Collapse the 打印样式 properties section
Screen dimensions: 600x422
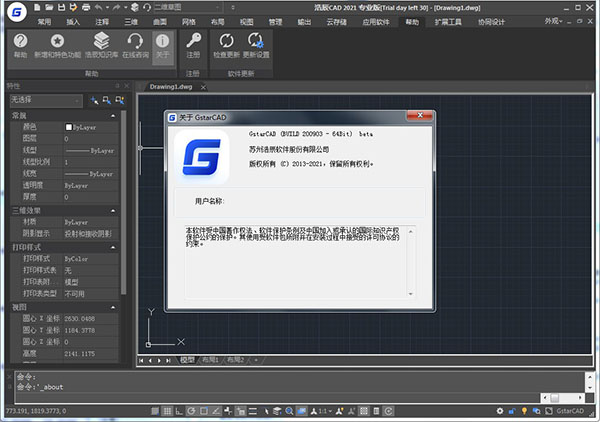click(113, 248)
